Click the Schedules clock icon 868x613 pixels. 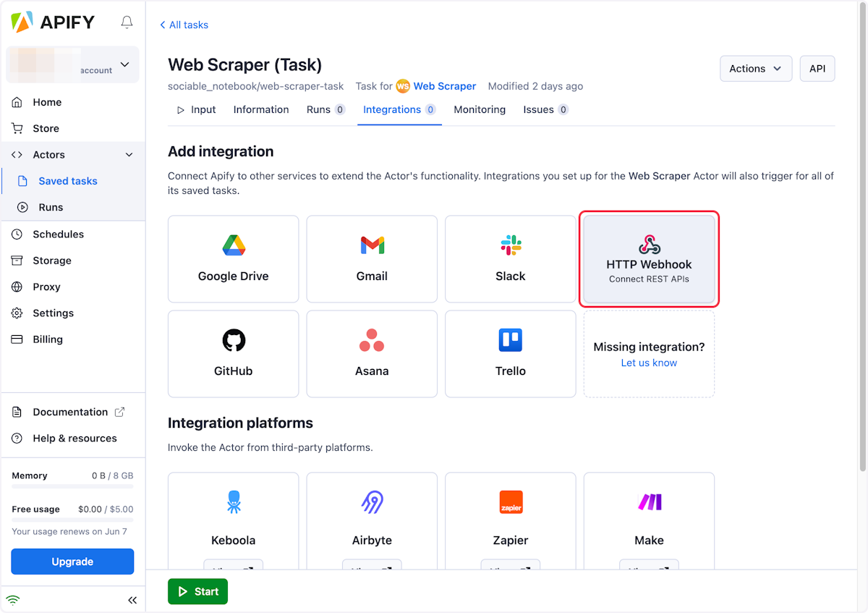pos(17,234)
